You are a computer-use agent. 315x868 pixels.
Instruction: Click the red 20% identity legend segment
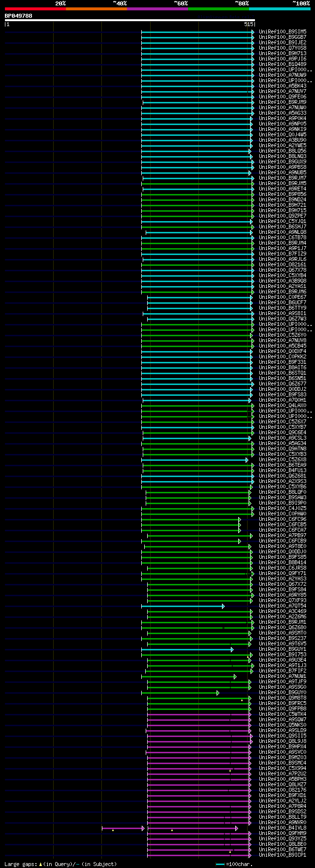coord(35,9)
